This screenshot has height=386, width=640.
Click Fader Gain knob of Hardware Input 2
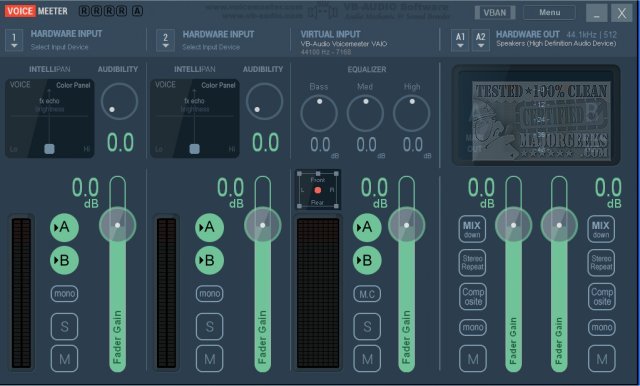262,225
